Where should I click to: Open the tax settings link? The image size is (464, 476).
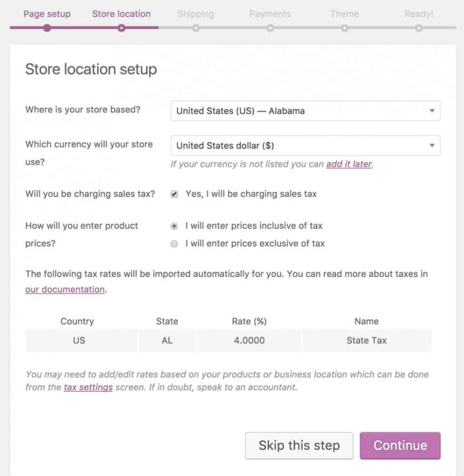[x=88, y=387]
